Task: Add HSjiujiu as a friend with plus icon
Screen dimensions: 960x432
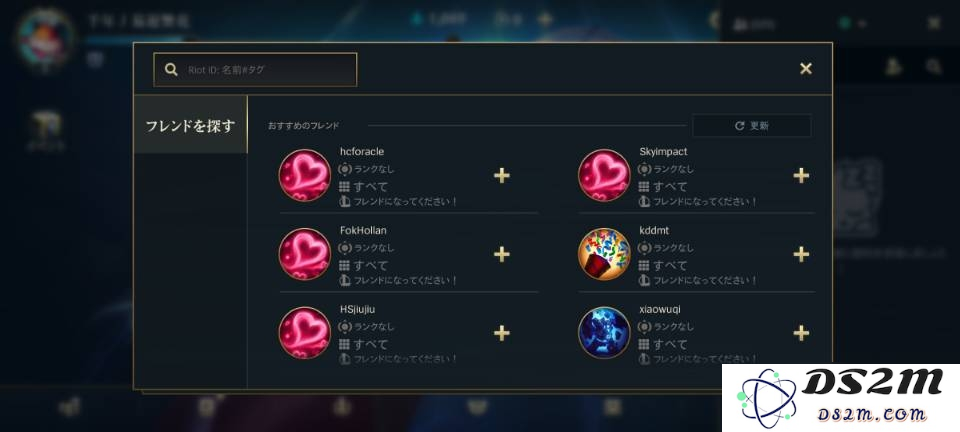Action: pos(501,333)
